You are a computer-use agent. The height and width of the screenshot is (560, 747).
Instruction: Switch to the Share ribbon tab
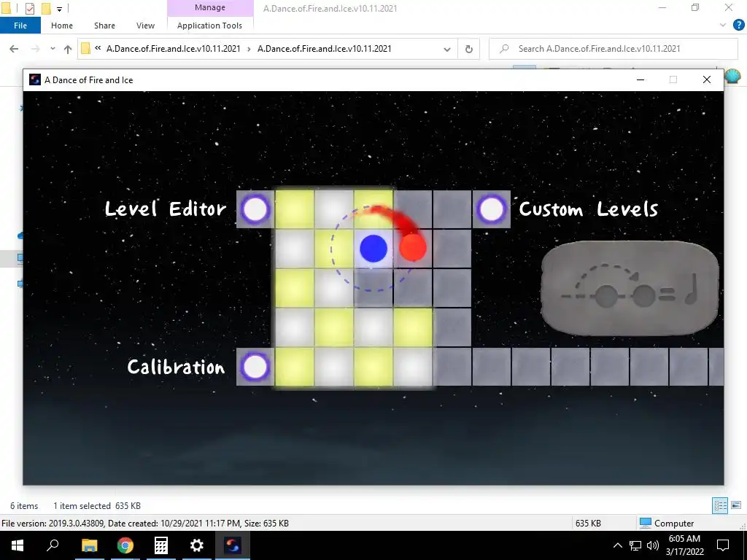104,26
